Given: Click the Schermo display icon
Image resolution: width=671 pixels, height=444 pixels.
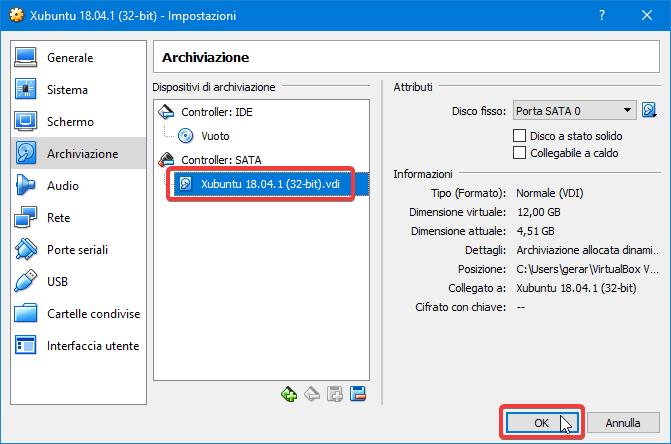Looking at the screenshot, I should [x=25, y=121].
